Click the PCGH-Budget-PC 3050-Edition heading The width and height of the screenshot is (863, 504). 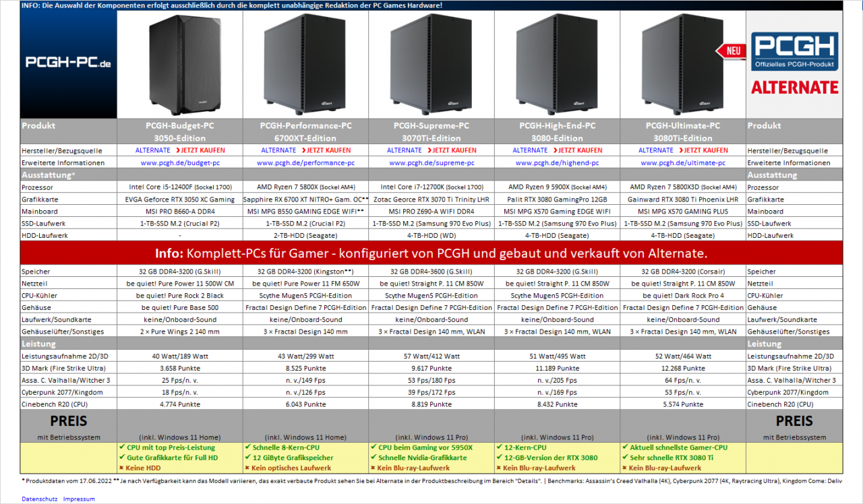[x=180, y=132]
